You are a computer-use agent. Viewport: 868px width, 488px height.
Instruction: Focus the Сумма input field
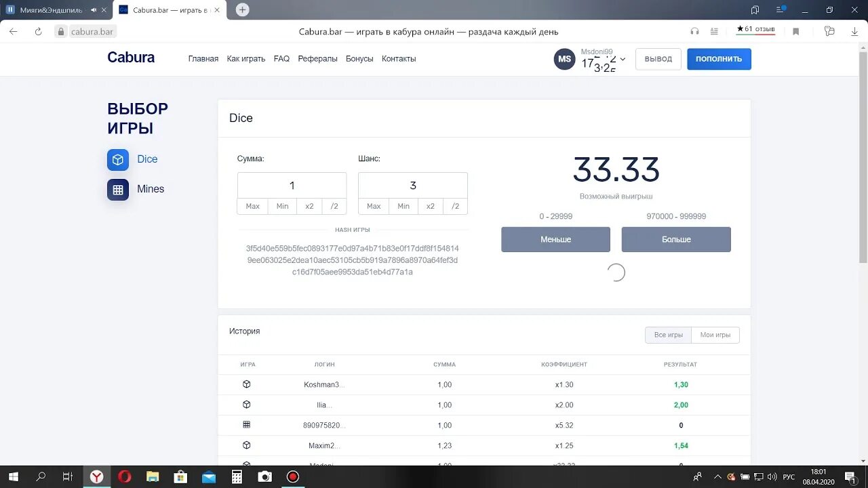click(x=292, y=186)
